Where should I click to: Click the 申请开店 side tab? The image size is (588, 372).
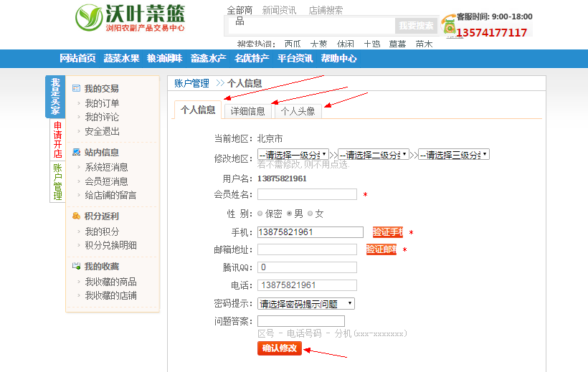coord(57,139)
